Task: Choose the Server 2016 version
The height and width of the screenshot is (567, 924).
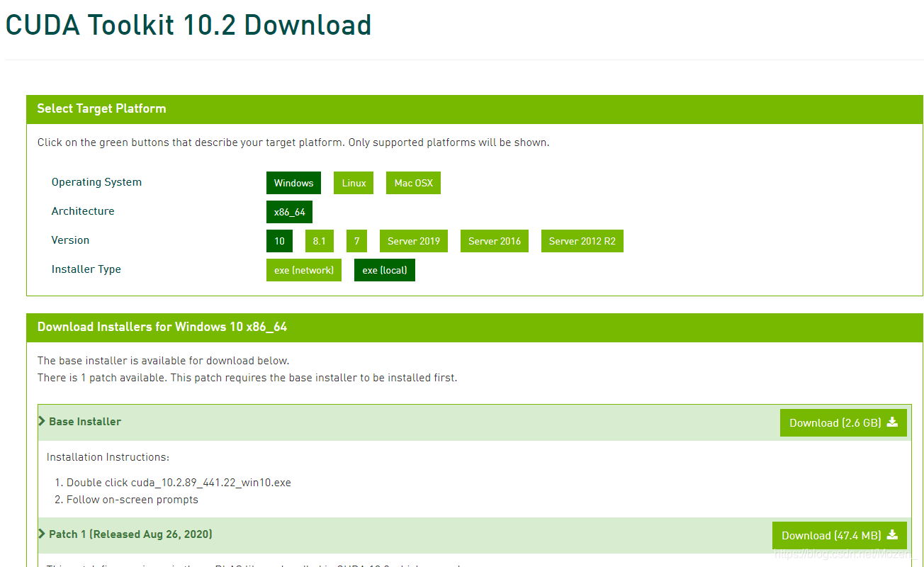Action: click(x=495, y=241)
